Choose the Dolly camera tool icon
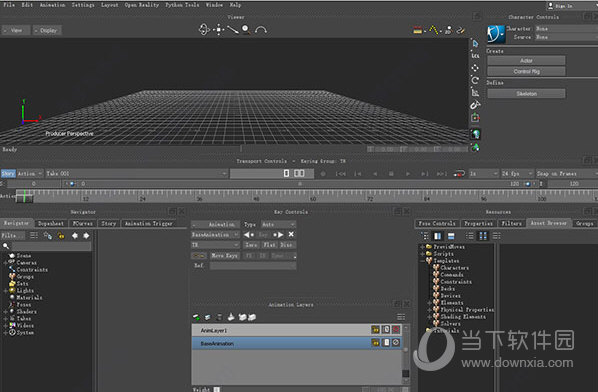The image size is (598, 392). (233, 29)
